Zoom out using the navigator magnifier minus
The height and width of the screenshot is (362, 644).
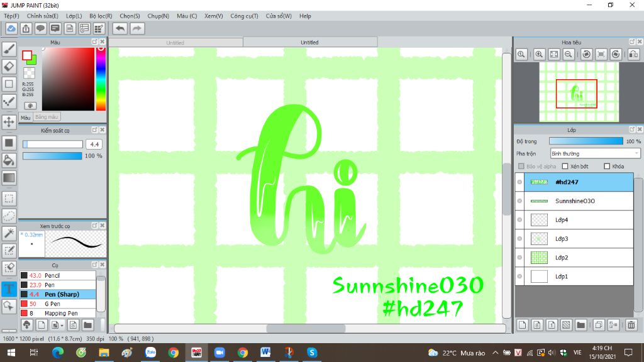[569, 54]
